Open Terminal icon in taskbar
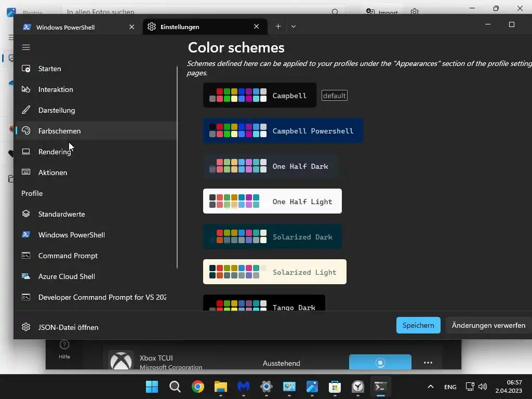This screenshot has height=399, width=532. [x=380, y=387]
